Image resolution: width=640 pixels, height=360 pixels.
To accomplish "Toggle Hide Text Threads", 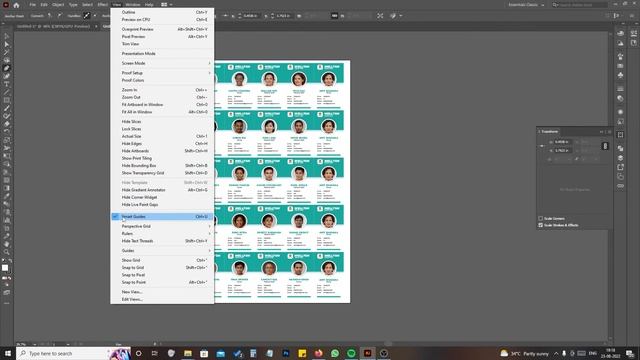I will pyautogui.click(x=162, y=241).
